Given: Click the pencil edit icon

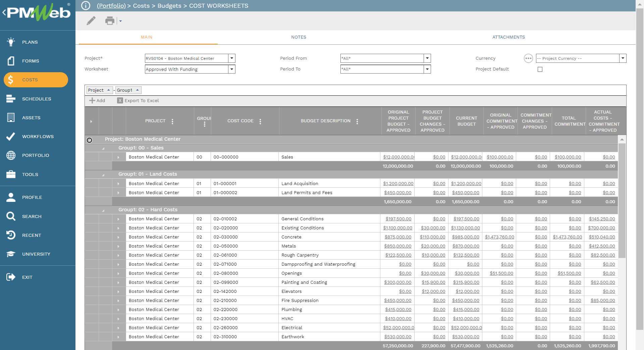Looking at the screenshot, I should coord(91,21).
